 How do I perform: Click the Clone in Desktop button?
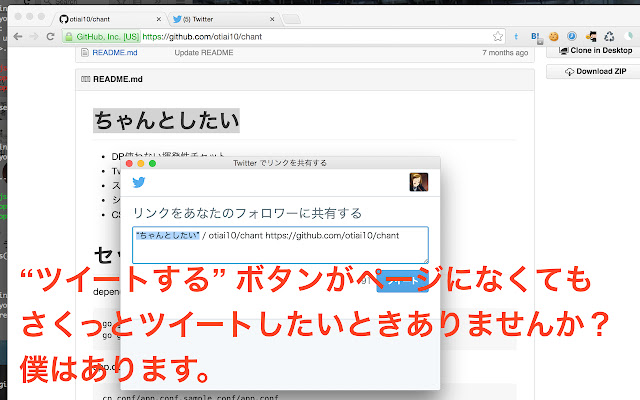(595, 51)
